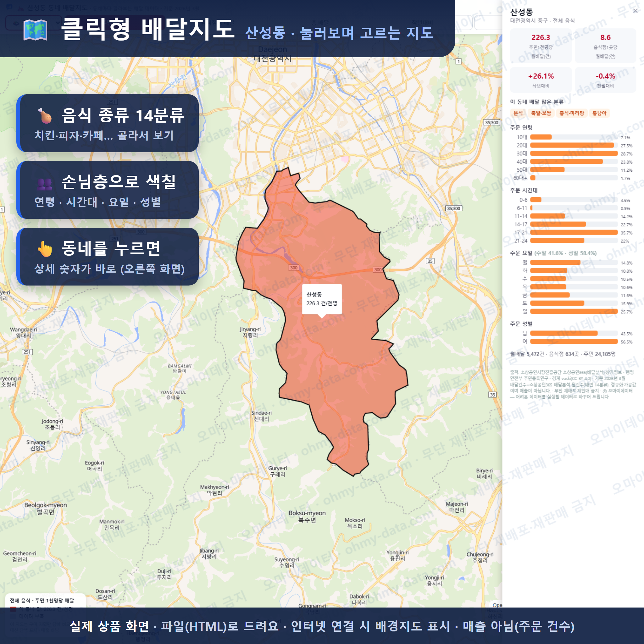Click the Eogok-ri 어곡리 map label
Screen dimensions: 644x644
tap(94, 466)
